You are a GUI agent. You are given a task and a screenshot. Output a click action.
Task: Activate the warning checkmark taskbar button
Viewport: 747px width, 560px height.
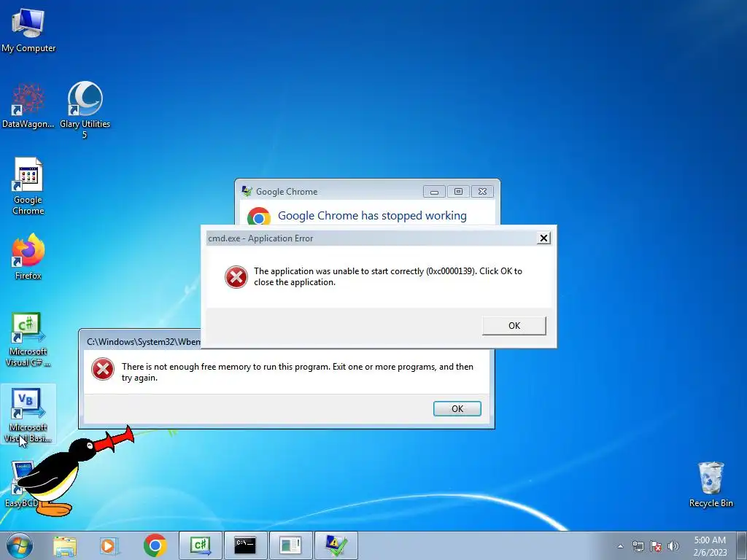coord(336,545)
